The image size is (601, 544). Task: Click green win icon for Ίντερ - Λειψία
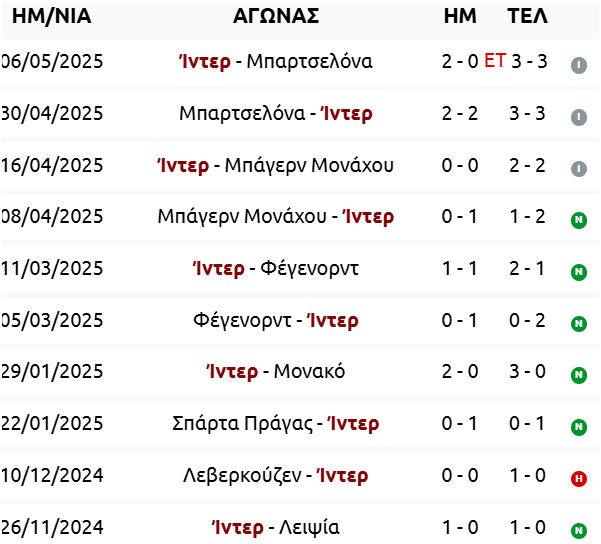click(579, 531)
